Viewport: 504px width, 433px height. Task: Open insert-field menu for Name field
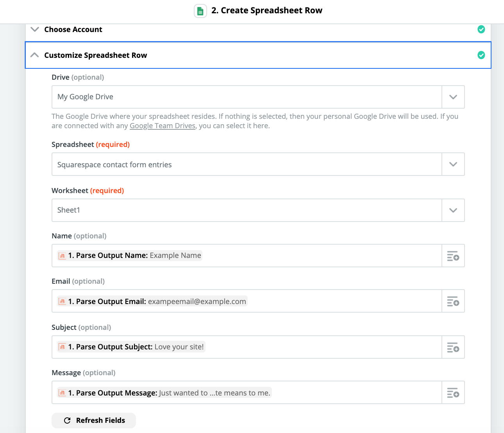click(x=453, y=256)
